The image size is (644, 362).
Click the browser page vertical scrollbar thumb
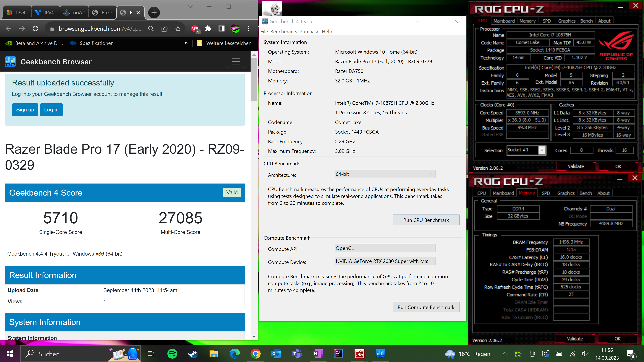254,79
